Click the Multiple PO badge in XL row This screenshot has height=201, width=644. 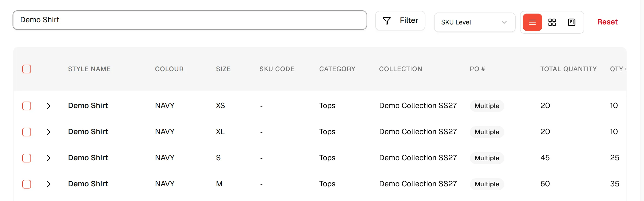coord(487,132)
